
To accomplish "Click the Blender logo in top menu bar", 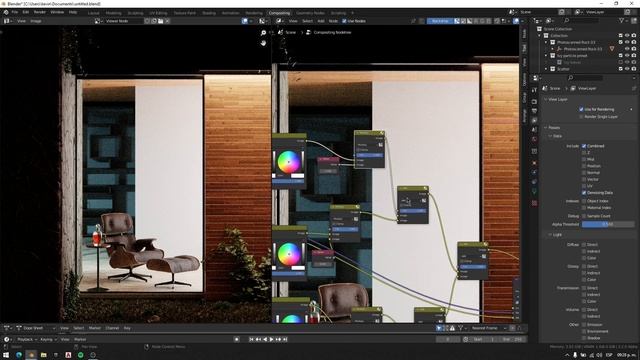I will point(6,12).
